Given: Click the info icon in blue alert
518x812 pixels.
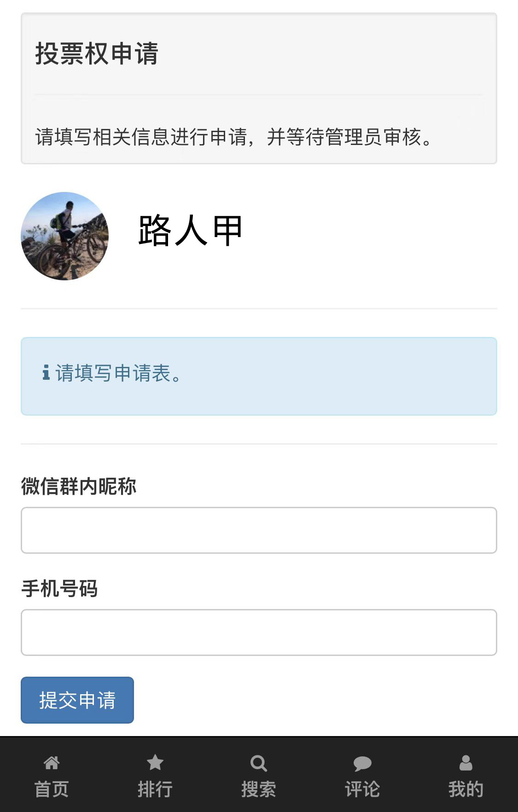Looking at the screenshot, I should click(46, 372).
